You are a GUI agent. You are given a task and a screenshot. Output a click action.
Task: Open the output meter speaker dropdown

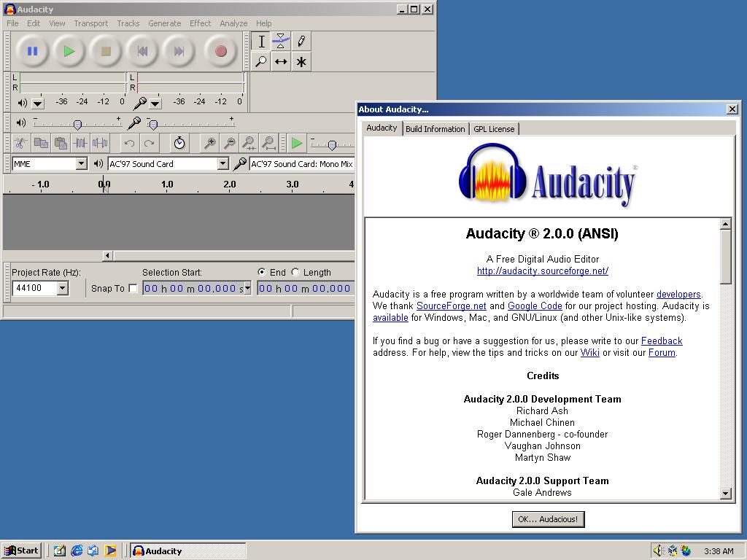[x=38, y=103]
